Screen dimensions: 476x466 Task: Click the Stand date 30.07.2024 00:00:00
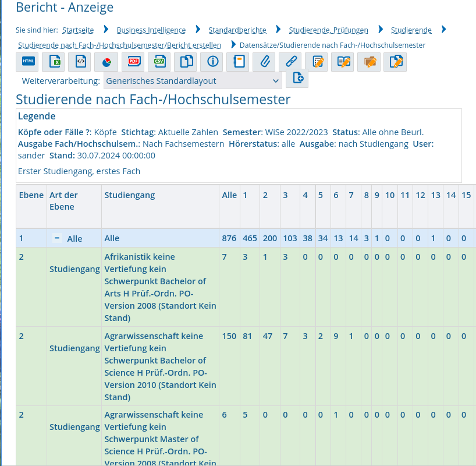tap(116, 156)
